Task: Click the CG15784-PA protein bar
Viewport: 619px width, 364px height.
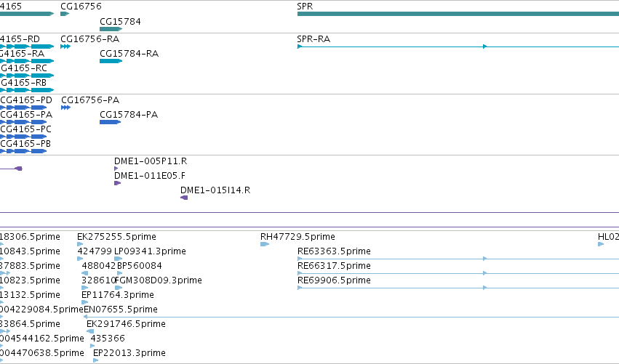Action: pyautogui.click(x=110, y=122)
